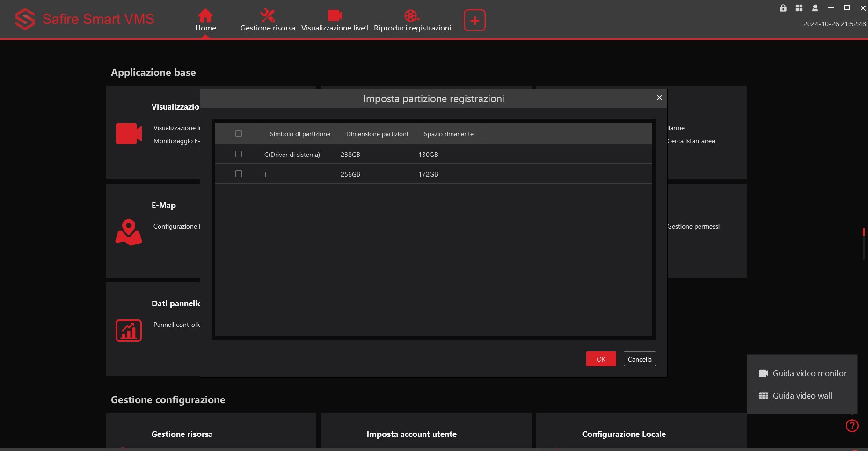Open Gestione permessi link
This screenshot has width=868, height=451.
pyautogui.click(x=693, y=226)
